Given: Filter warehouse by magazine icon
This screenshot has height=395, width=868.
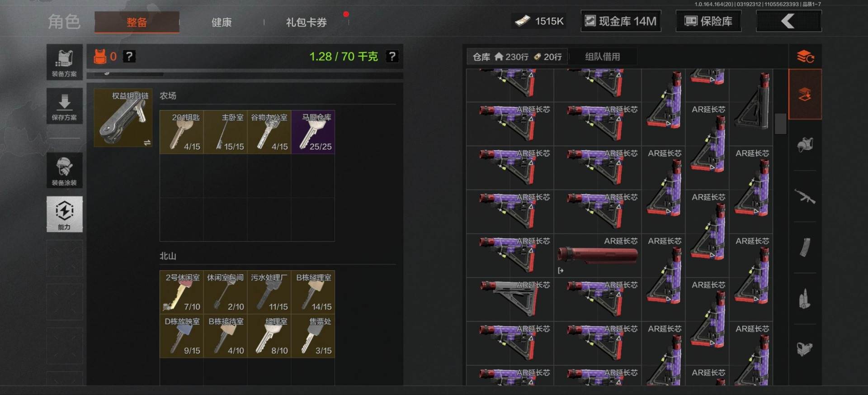Looking at the screenshot, I should point(805,247).
